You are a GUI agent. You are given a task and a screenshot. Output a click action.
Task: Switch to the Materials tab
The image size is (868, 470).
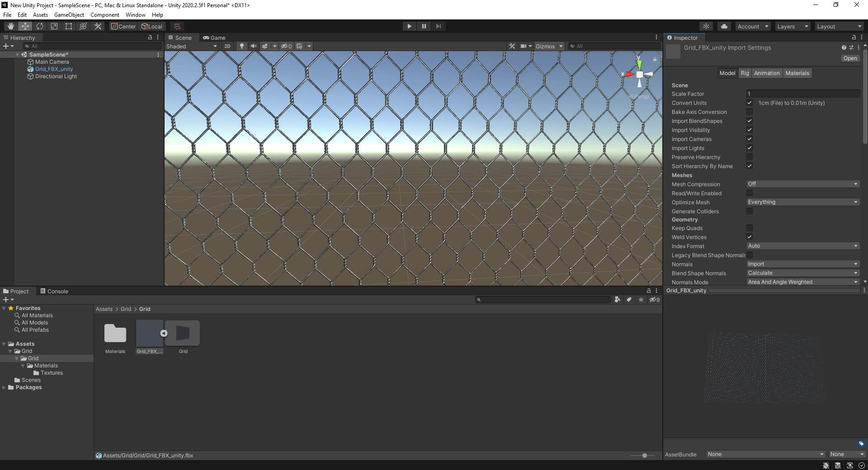tap(797, 73)
